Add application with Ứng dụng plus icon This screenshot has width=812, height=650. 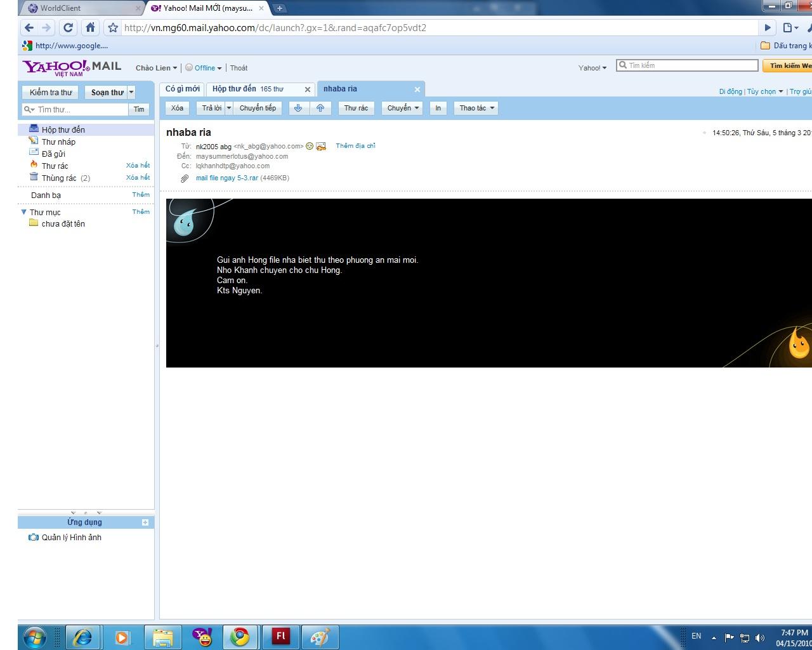coord(145,522)
